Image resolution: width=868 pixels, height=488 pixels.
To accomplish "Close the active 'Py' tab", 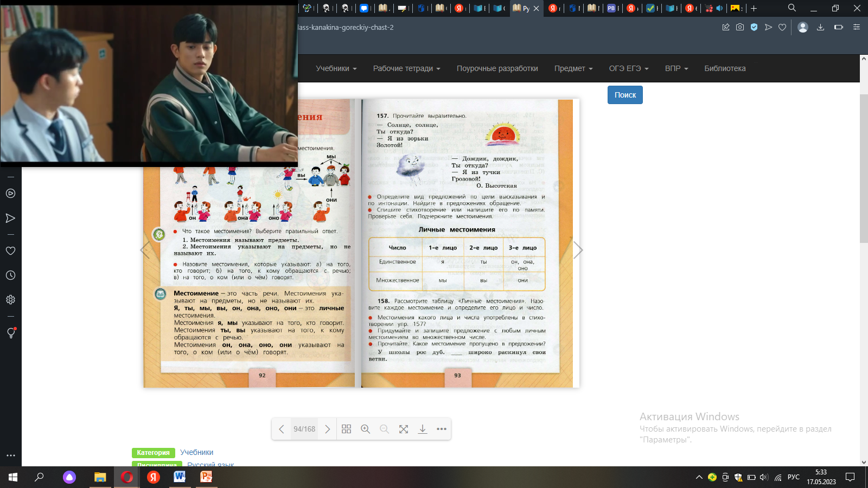I will pyautogui.click(x=536, y=8).
